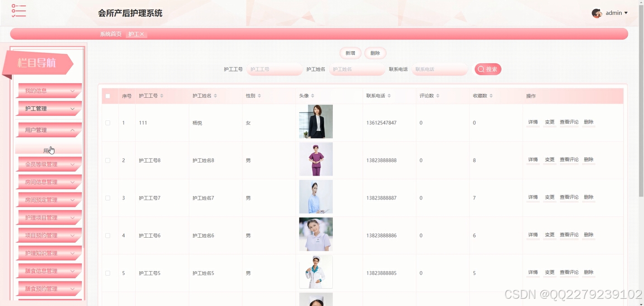The image size is (644, 306).
Task: Check the row checkbox for 杨悦
Action: [x=107, y=122]
